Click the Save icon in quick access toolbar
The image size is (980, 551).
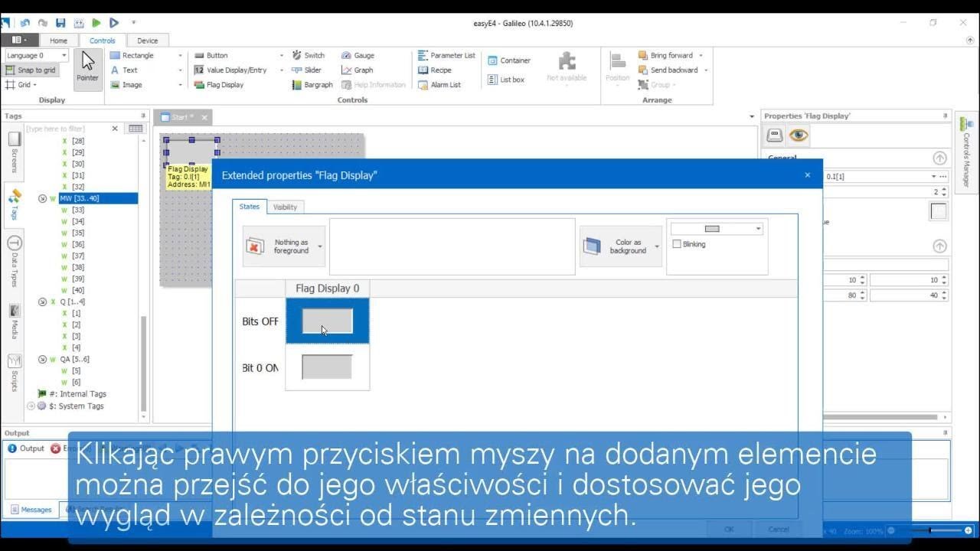[x=60, y=23]
